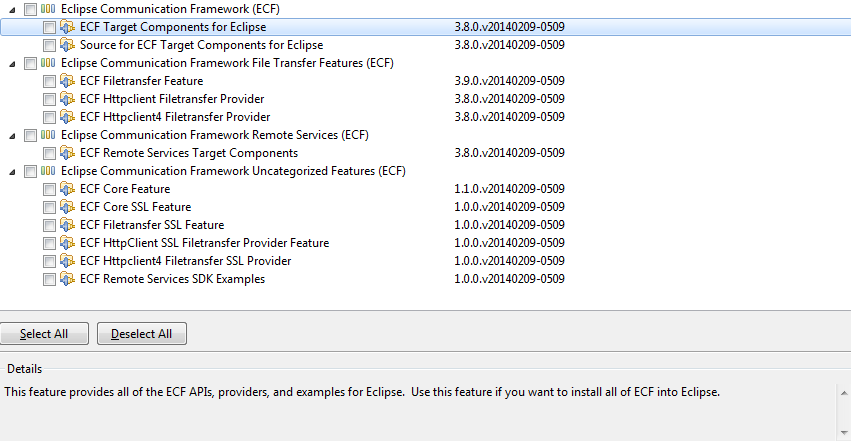
Task: Select ECF Httpclient4 Filetransfer SSL Provider label
Action: tap(185, 260)
